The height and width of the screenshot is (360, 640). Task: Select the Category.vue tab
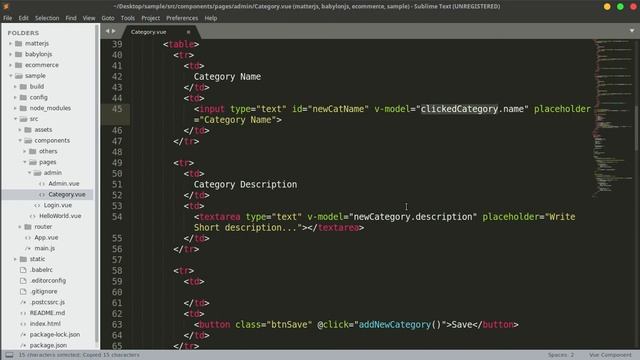(149, 32)
